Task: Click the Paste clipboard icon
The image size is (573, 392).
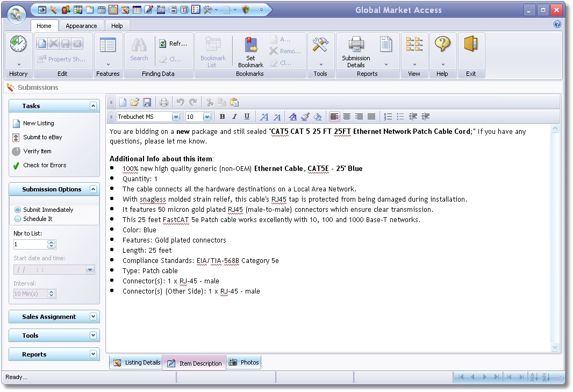Action: click(x=234, y=102)
